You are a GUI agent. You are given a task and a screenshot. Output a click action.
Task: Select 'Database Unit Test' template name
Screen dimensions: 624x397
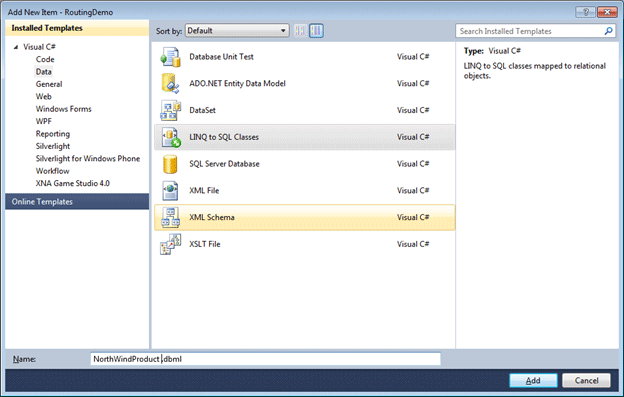pyautogui.click(x=221, y=57)
